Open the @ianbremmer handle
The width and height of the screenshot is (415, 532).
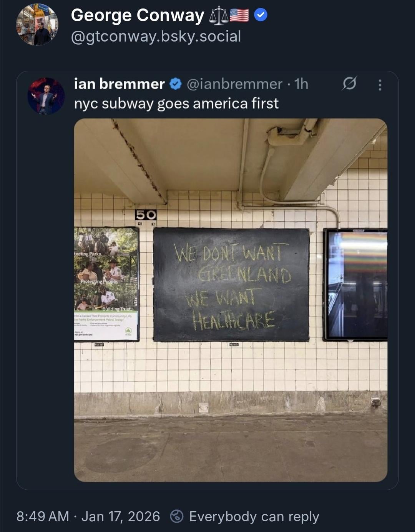[234, 84]
